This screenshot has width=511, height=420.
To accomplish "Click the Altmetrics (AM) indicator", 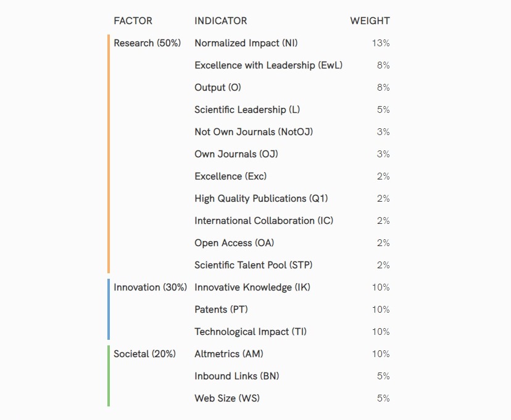I will [x=229, y=354].
